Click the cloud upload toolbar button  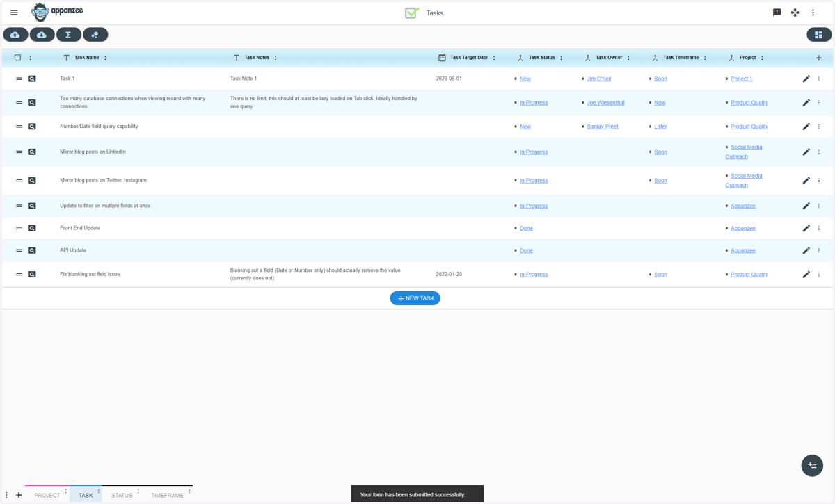tap(15, 35)
